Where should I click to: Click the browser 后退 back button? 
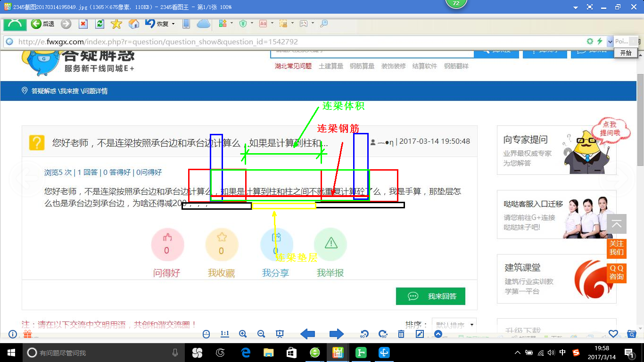[42, 24]
